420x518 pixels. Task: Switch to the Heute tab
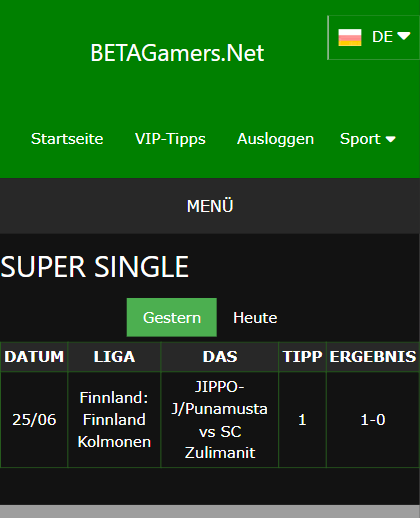pos(255,317)
